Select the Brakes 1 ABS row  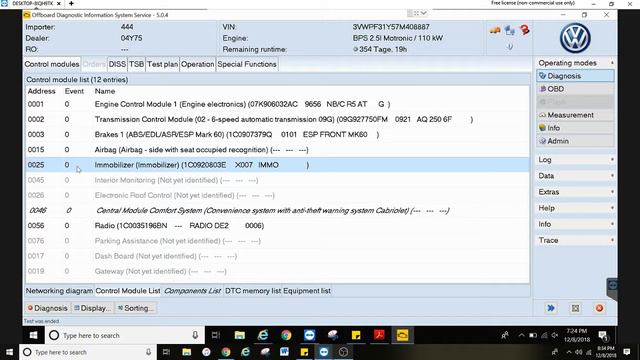[278, 134]
